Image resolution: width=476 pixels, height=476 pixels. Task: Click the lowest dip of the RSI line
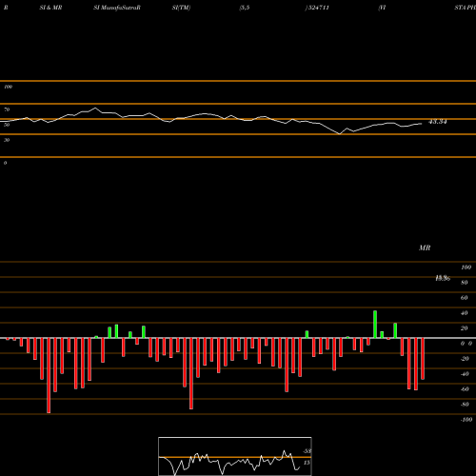tap(340, 134)
